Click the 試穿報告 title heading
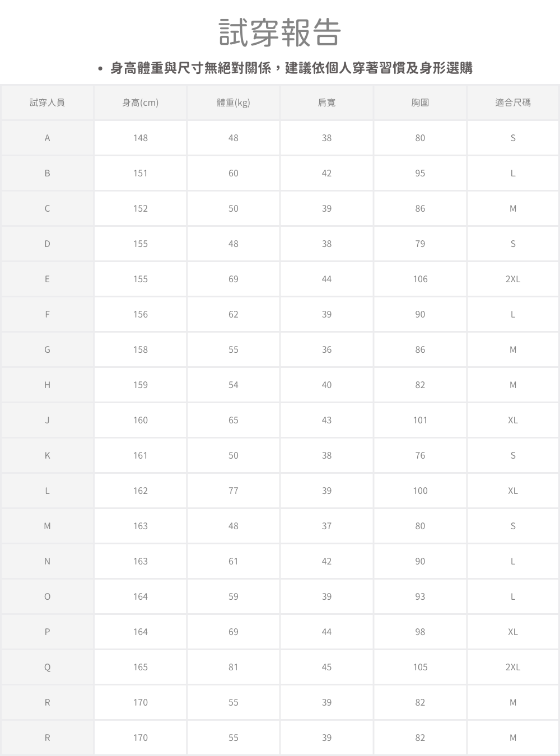560x756 pixels. 279,32
